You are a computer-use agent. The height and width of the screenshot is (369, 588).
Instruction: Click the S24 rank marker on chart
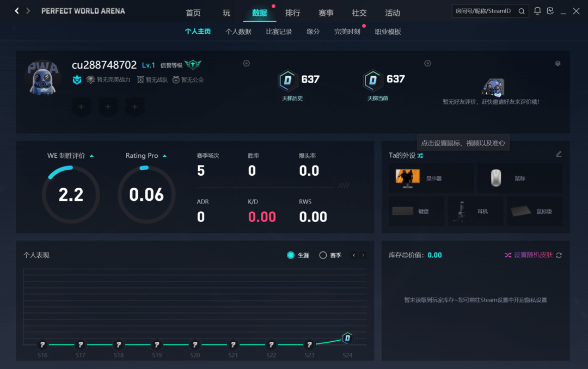click(347, 338)
